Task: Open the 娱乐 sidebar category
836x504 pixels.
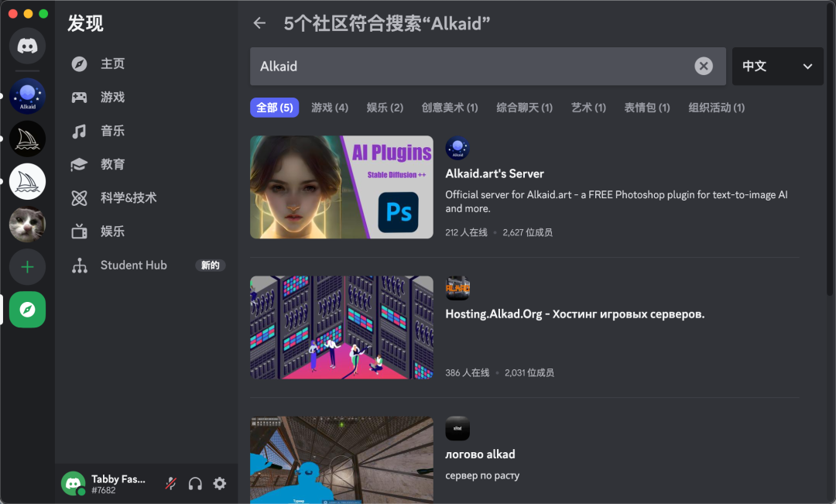Action: point(146,231)
